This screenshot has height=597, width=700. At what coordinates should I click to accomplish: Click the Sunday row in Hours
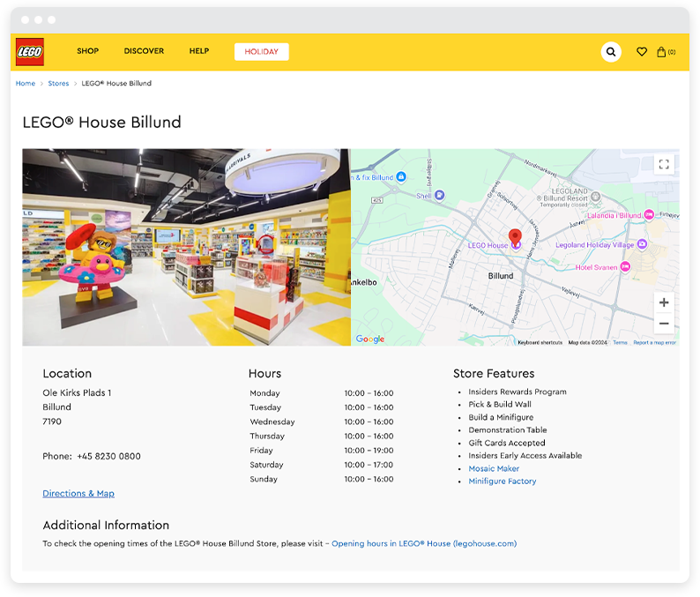tap(322, 479)
